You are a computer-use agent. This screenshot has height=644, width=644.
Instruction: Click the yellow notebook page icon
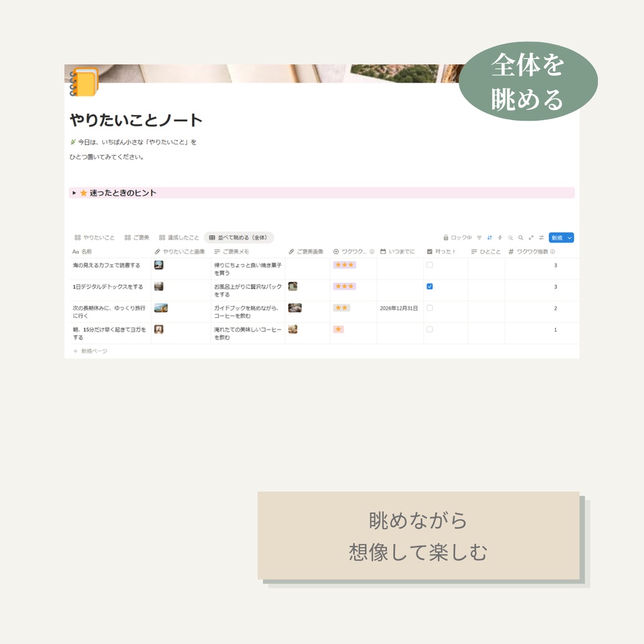[x=84, y=82]
